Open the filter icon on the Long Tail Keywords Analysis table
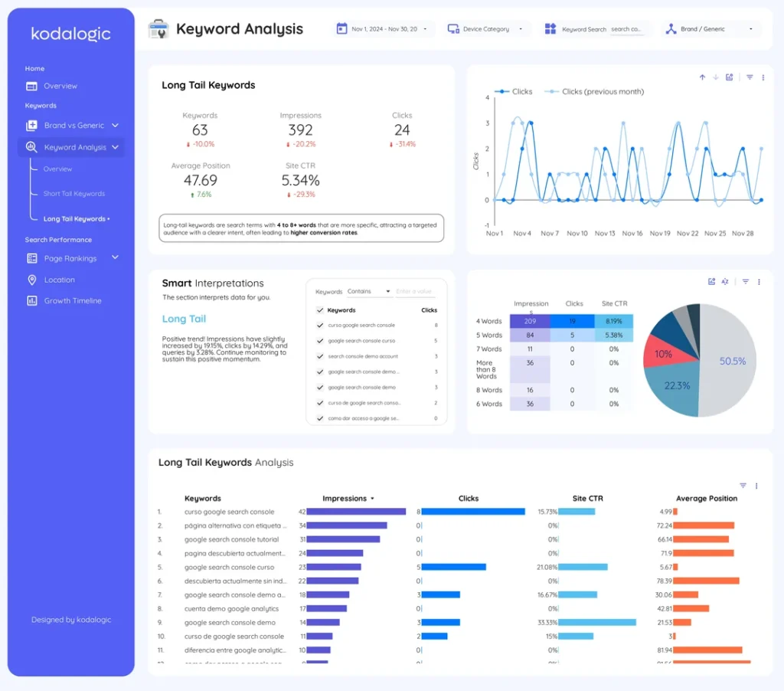Screen dimensions: 784x691 (743, 485)
